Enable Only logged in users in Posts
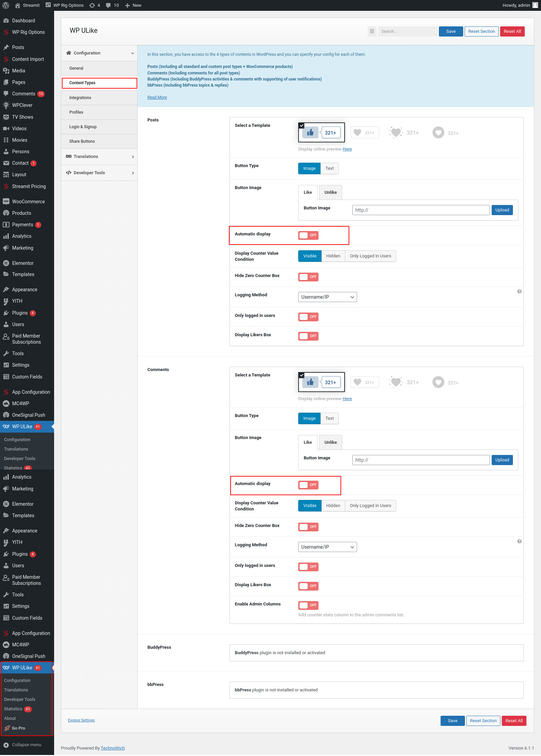Viewport: 541px width, 756px height. pyautogui.click(x=308, y=317)
